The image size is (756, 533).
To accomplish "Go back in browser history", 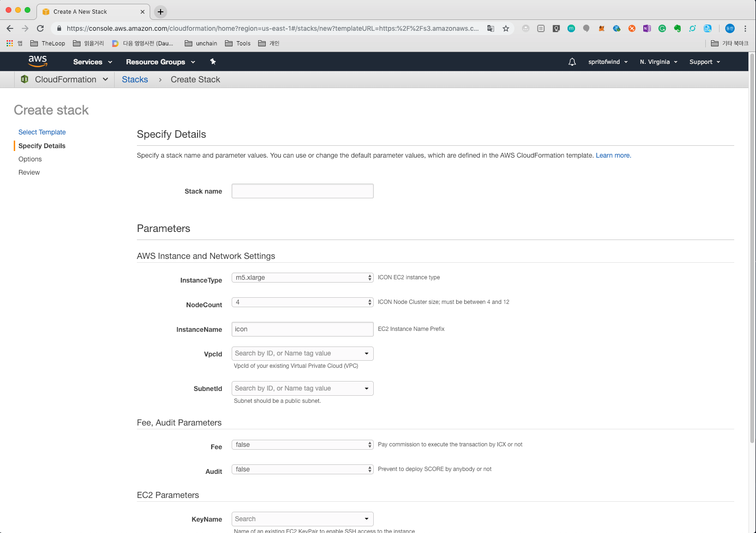I will (x=10, y=28).
